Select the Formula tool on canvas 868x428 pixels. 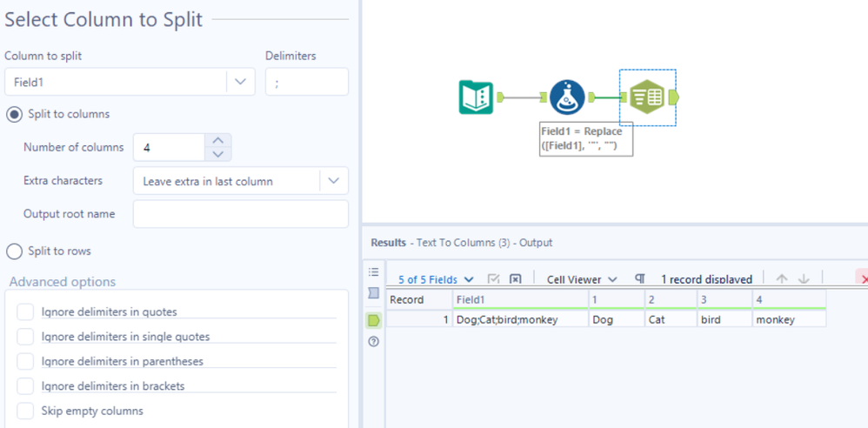[x=567, y=97]
